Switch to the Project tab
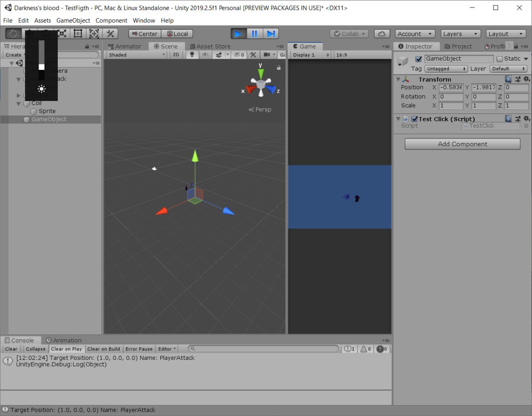Viewport: 532px width, 416px height. (458, 47)
